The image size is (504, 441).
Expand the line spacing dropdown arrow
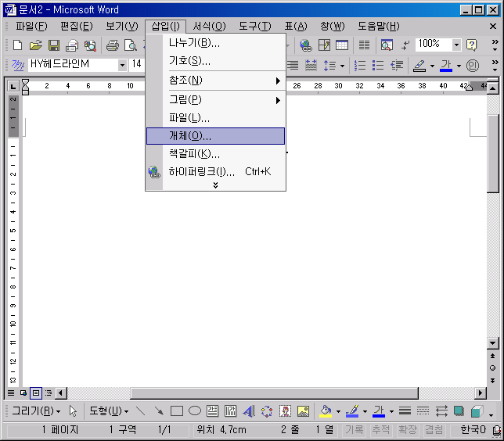tap(342, 66)
